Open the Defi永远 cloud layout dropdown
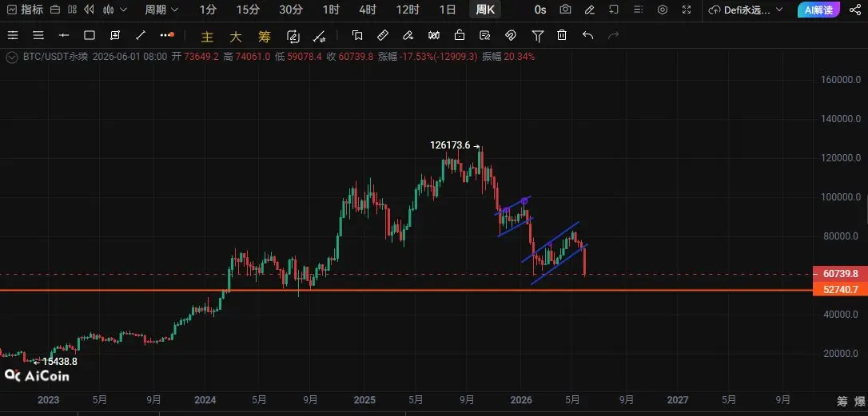This screenshot has height=416, width=868. 747,10
